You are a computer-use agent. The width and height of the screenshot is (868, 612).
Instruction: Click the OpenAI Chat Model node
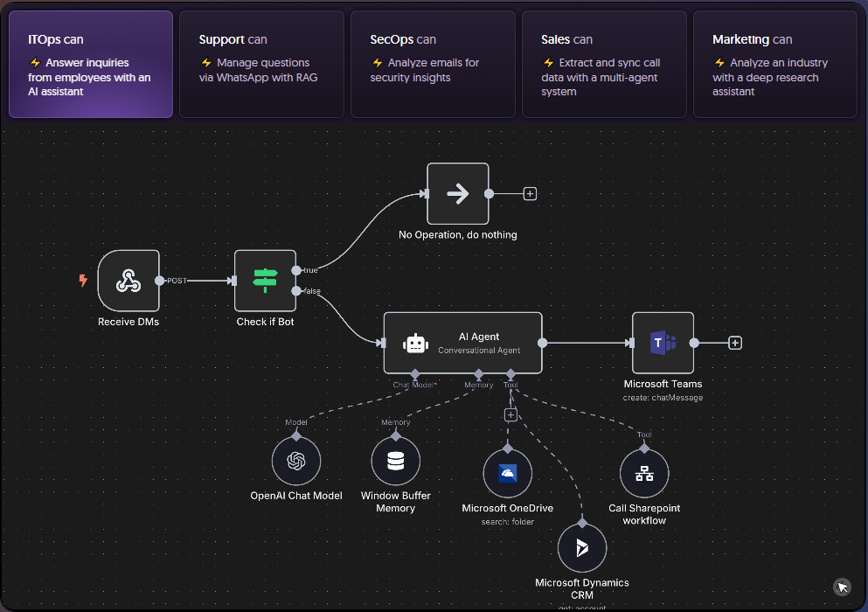click(295, 461)
